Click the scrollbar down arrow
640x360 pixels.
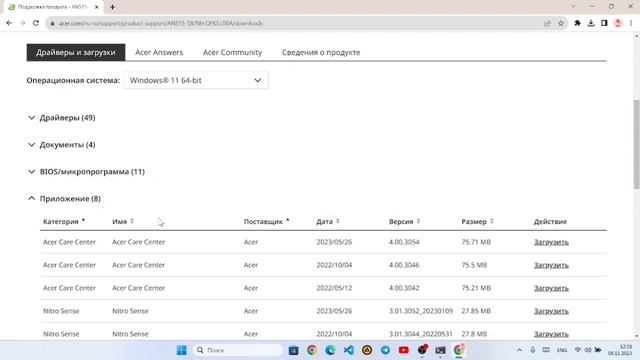point(636,336)
